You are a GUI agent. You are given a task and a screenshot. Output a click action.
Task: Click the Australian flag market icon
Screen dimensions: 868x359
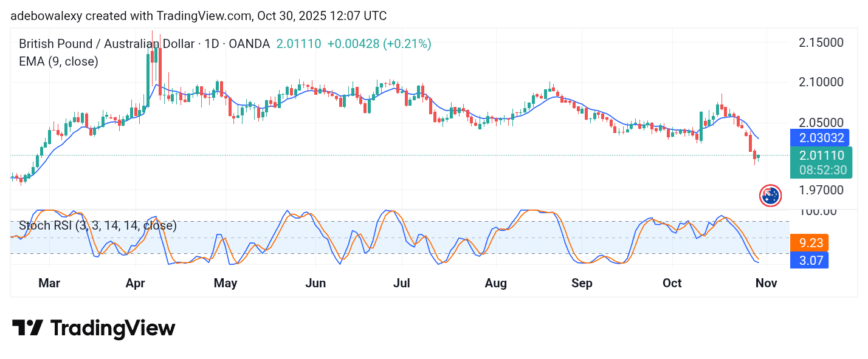[x=770, y=196]
